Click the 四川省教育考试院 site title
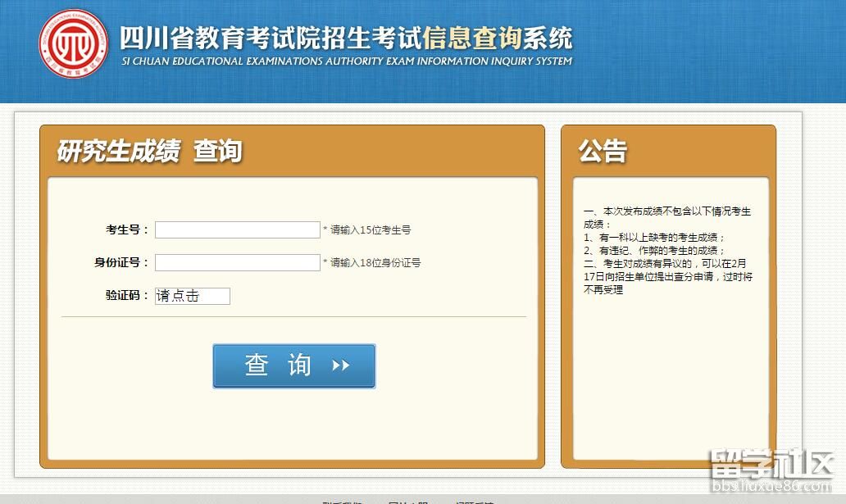Screen dimensions: 846x504 tap(271, 38)
